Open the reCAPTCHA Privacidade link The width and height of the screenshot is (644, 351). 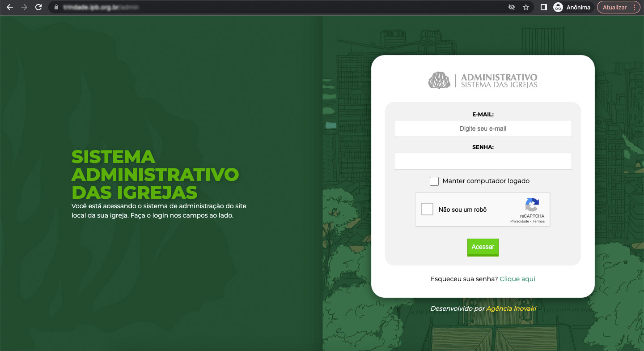(x=519, y=221)
